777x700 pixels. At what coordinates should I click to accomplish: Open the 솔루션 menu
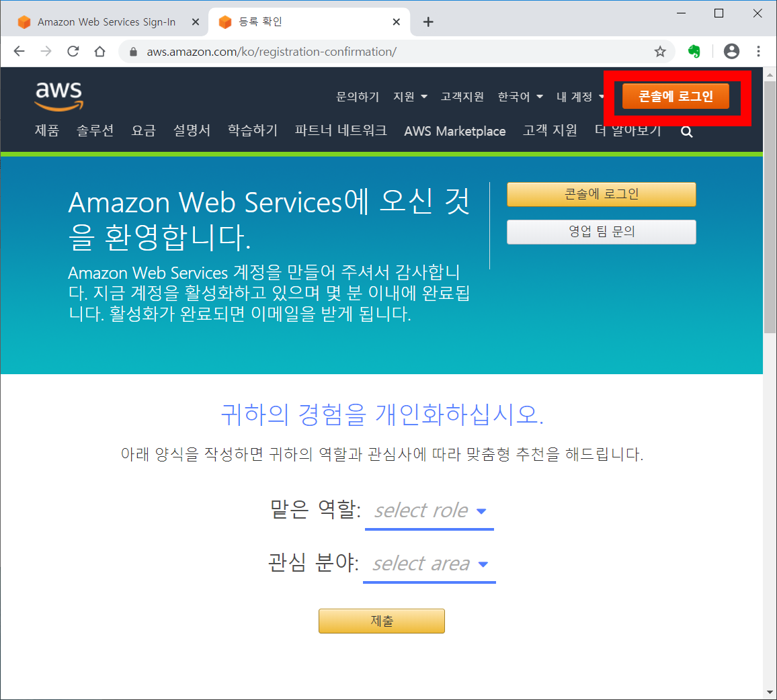point(95,130)
